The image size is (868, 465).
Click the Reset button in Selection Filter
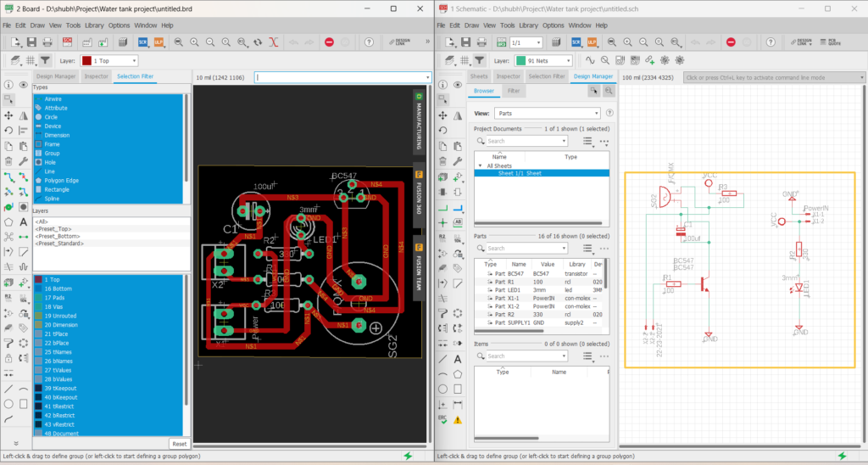[x=179, y=444]
